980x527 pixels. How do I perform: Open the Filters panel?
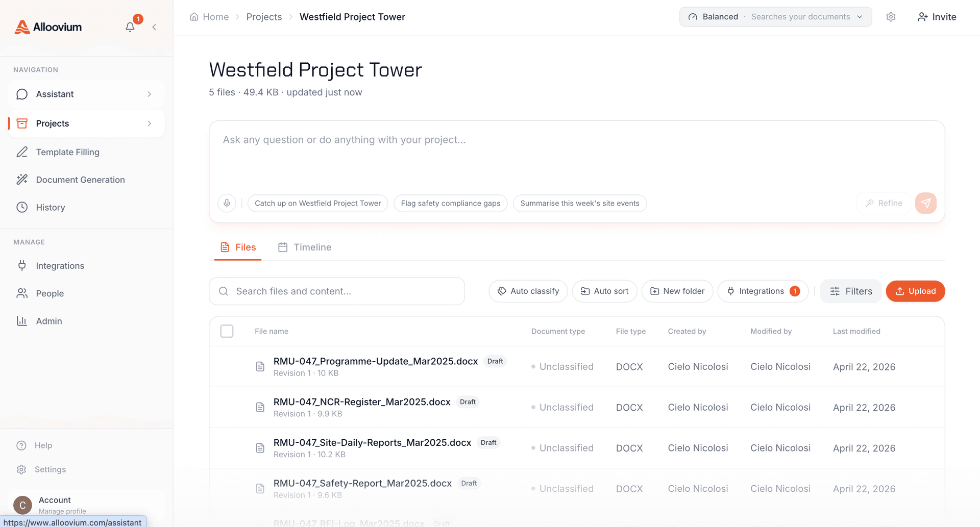850,291
